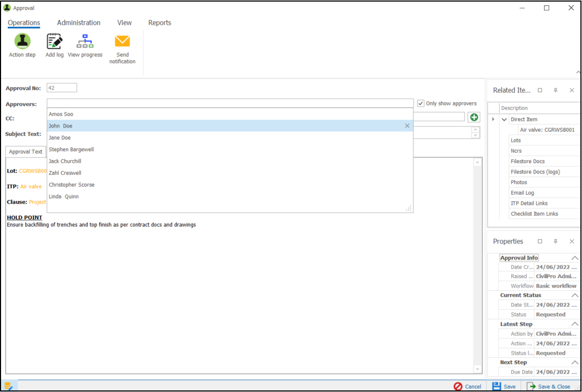The width and height of the screenshot is (582, 392).
Task: Select the Lots related item
Action: tap(515, 140)
